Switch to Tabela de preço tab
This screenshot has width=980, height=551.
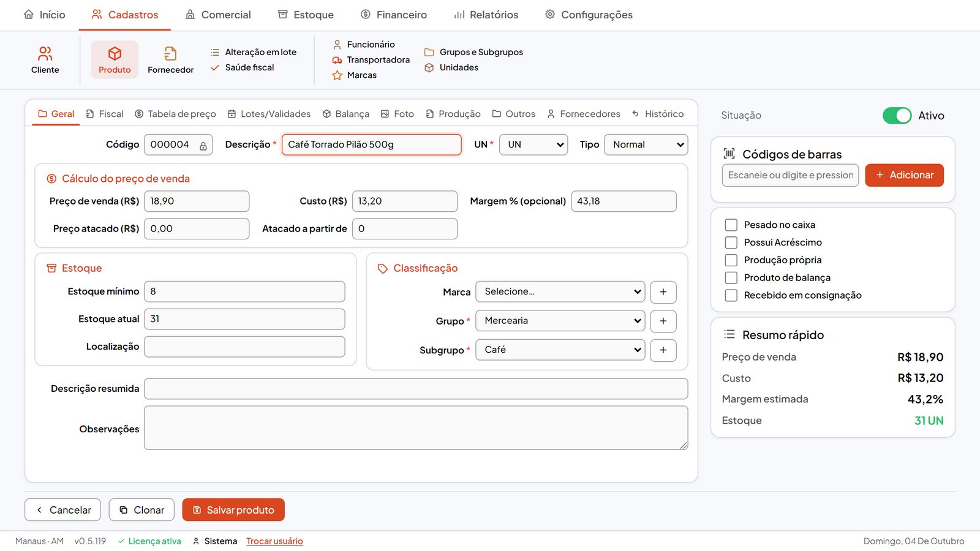click(175, 114)
